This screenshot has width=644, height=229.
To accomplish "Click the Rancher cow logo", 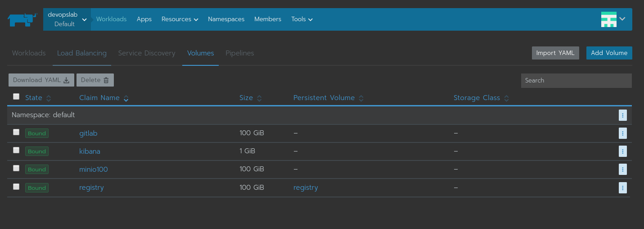I will 22,19.
